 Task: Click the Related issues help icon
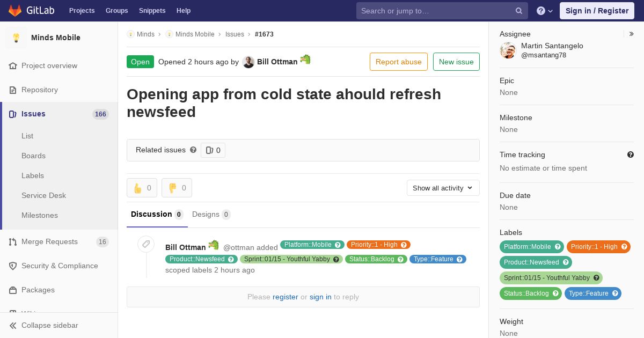click(193, 150)
